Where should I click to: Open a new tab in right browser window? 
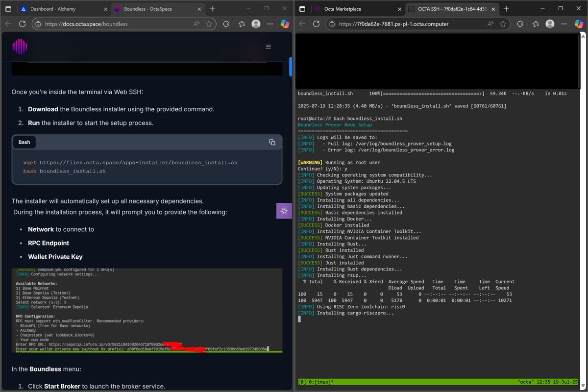[x=506, y=9]
